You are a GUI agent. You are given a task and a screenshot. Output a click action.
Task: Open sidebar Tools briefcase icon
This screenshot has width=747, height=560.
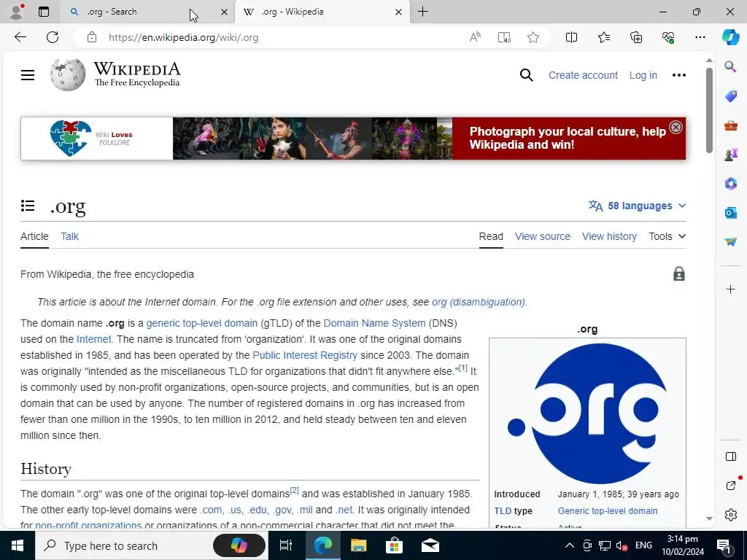(x=730, y=125)
